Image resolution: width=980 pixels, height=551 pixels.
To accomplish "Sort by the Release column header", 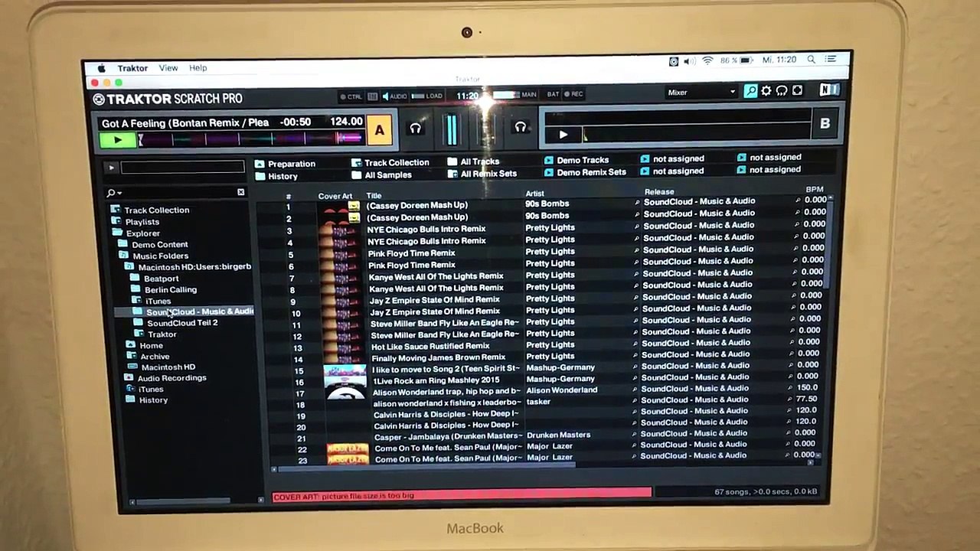I will pos(659,191).
